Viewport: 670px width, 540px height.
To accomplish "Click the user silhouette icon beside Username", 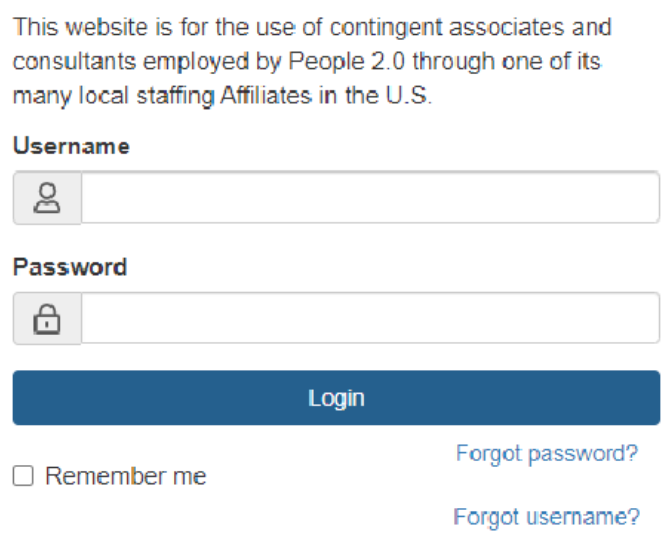I will (47, 198).
